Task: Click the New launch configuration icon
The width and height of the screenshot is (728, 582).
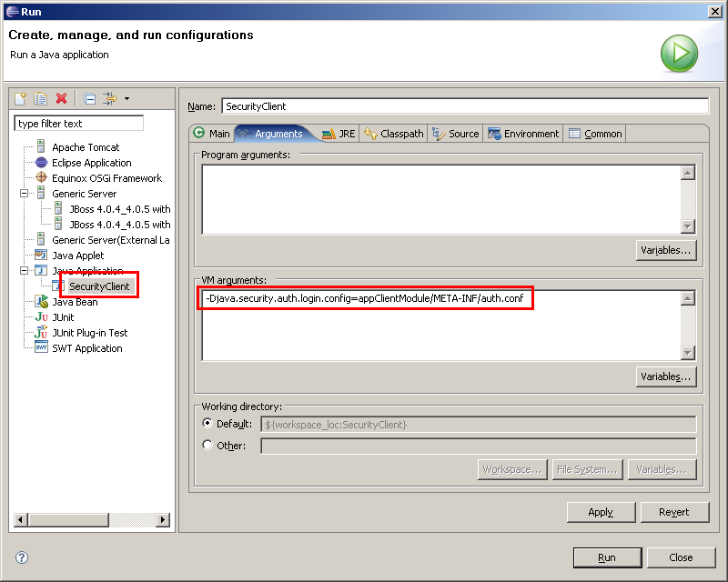Action: coord(21,98)
